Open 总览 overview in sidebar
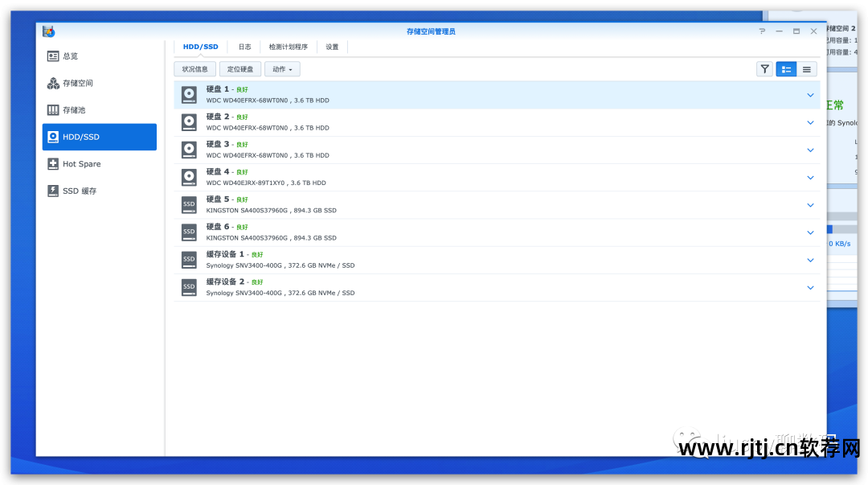The width and height of the screenshot is (868, 485). (x=71, y=56)
